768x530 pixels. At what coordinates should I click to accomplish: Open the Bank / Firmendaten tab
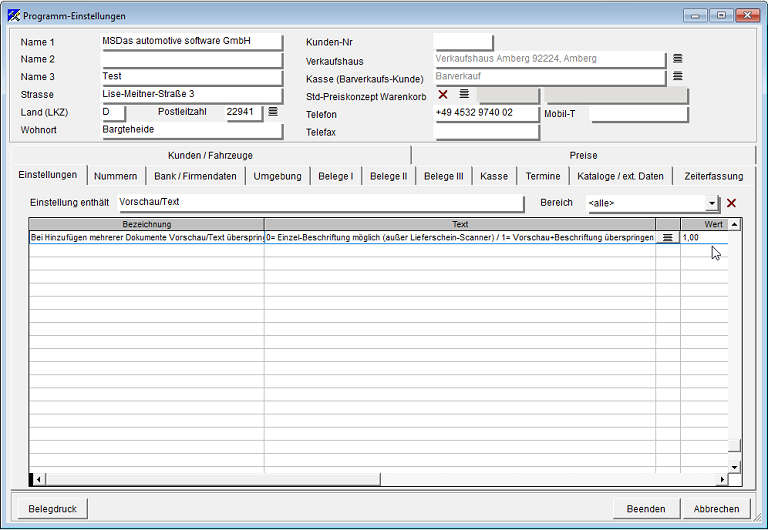pos(195,176)
